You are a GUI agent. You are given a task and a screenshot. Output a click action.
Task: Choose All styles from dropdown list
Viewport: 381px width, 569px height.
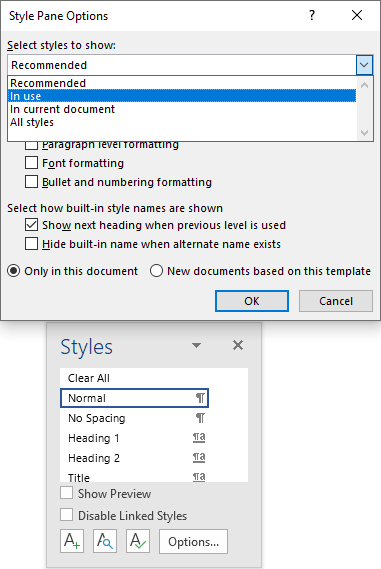182,122
